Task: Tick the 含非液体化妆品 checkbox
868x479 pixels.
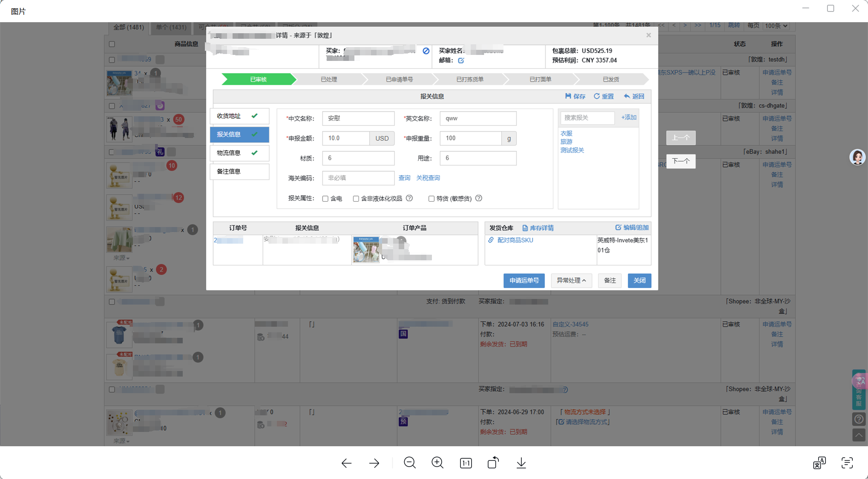Action: [356, 199]
